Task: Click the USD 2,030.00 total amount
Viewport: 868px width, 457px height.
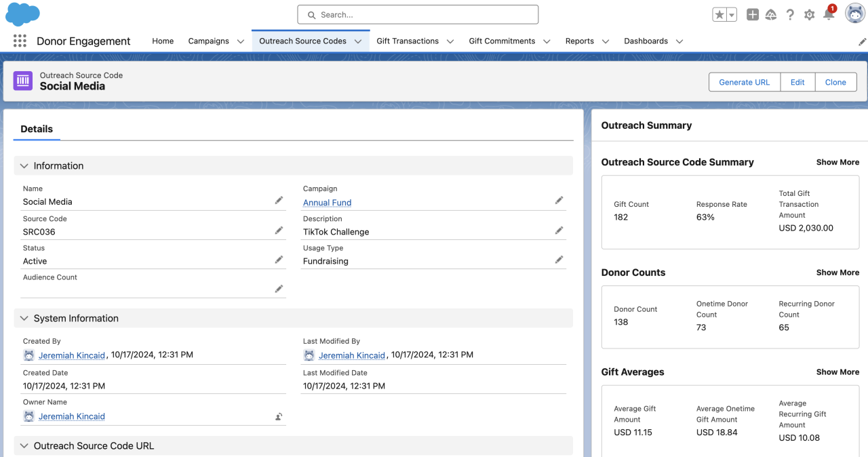Action: [806, 228]
